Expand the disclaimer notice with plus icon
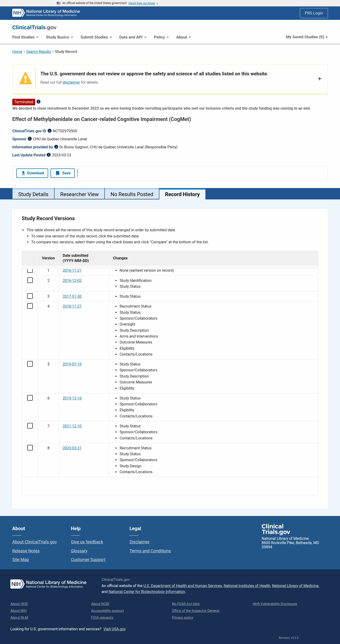Image resolution: width=340 pixels, height=644 pixels. [319, 79]
